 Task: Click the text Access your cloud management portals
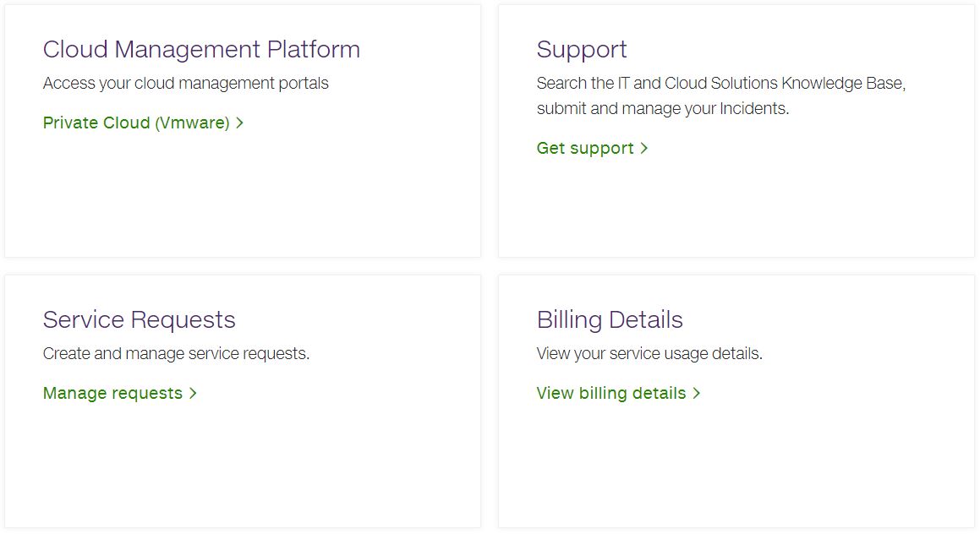pyautogui.click(x=186, y=83)
